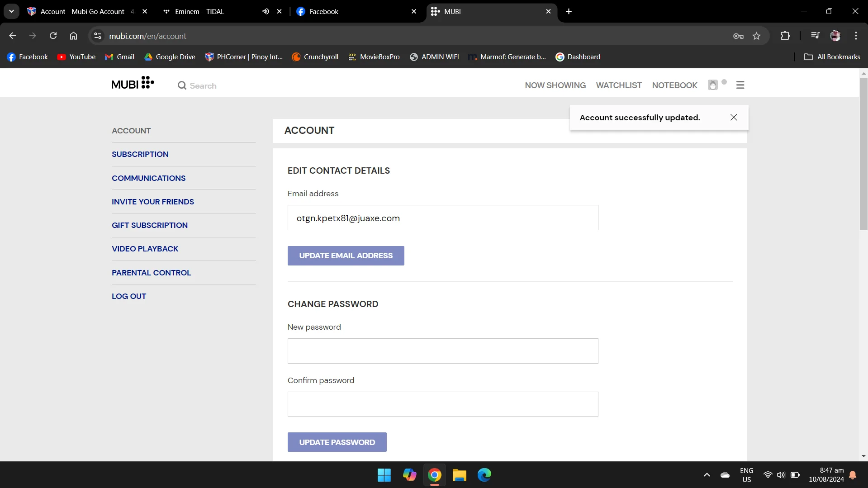
Task: Bookmark this page with the star
Action: pyautogui.click(x=756, y=36)
